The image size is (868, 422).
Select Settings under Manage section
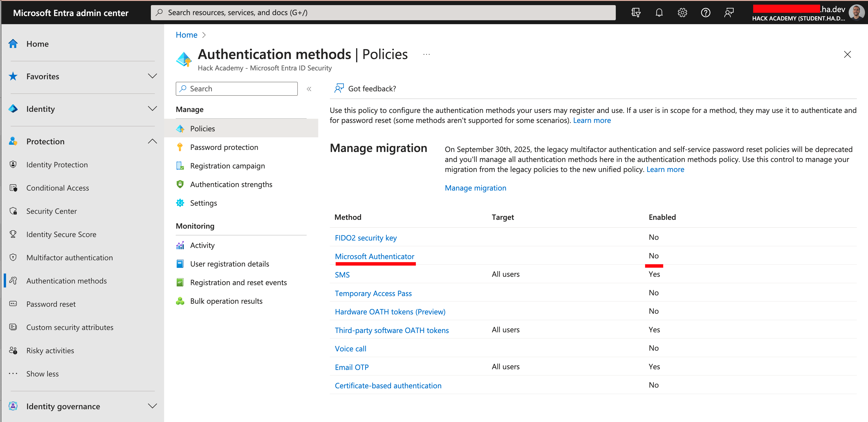(203, 203)
